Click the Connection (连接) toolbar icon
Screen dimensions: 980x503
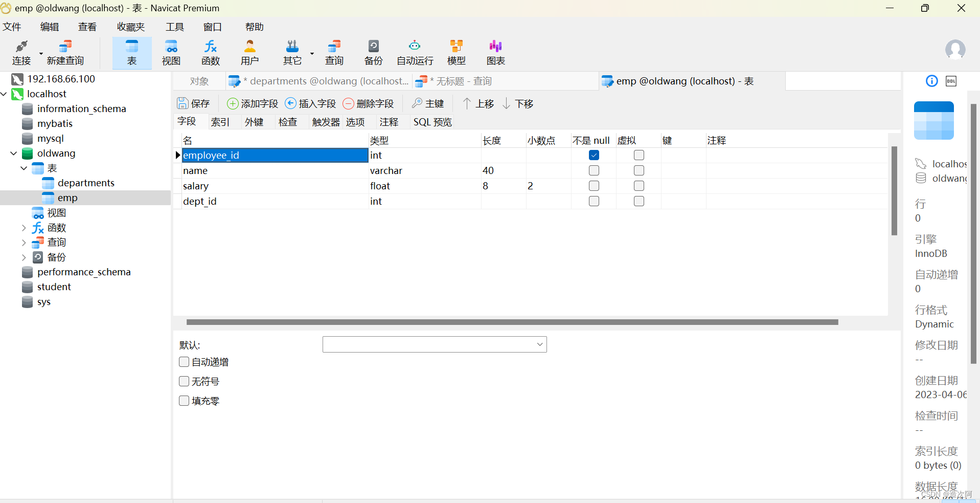tap(21, 53)
